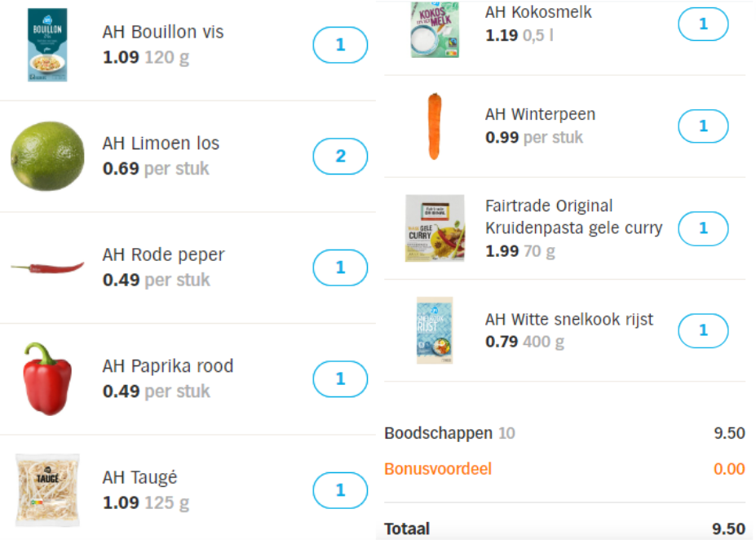
Task: Select the Winterpeen carrot image
Action: coord(435,126)
